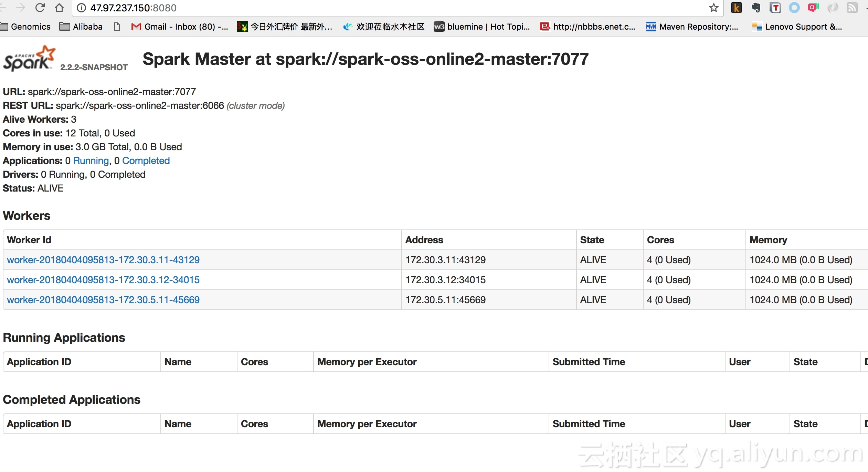Click the Running applications link
This screenshot has height=472, width=868.
click(91, 161)
